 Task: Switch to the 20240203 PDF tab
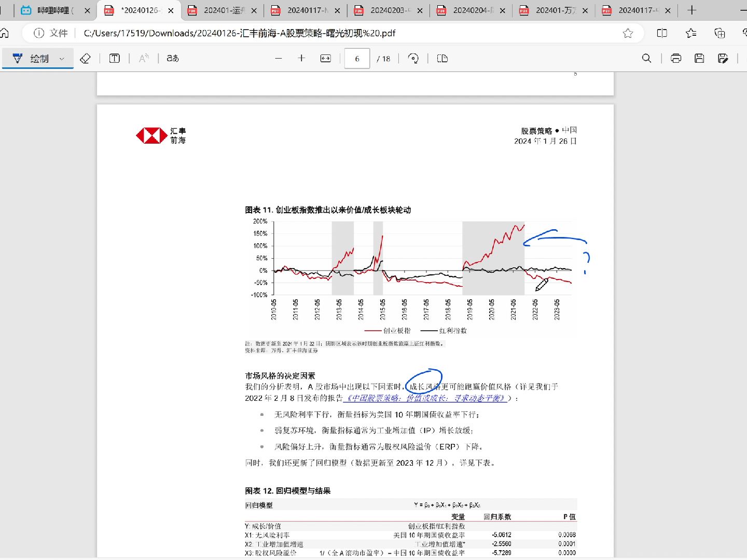click(389, 10)
